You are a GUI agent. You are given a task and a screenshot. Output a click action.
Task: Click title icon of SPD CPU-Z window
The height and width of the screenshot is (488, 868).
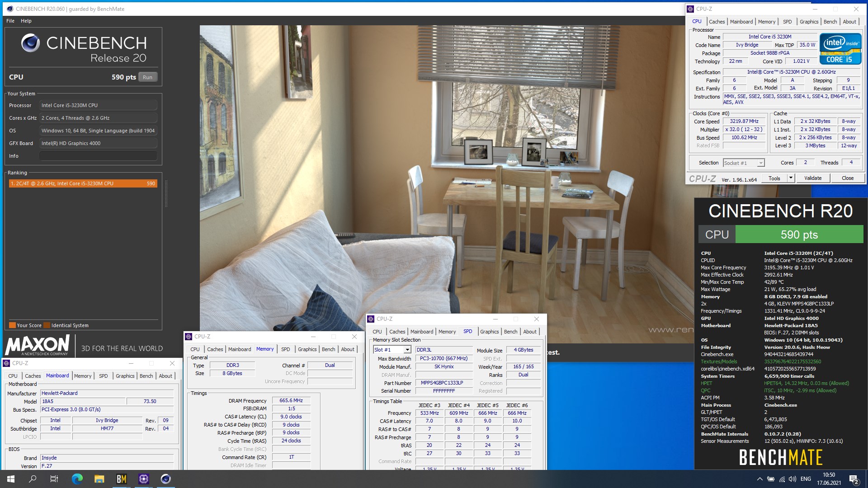click(x=371, y=319)
